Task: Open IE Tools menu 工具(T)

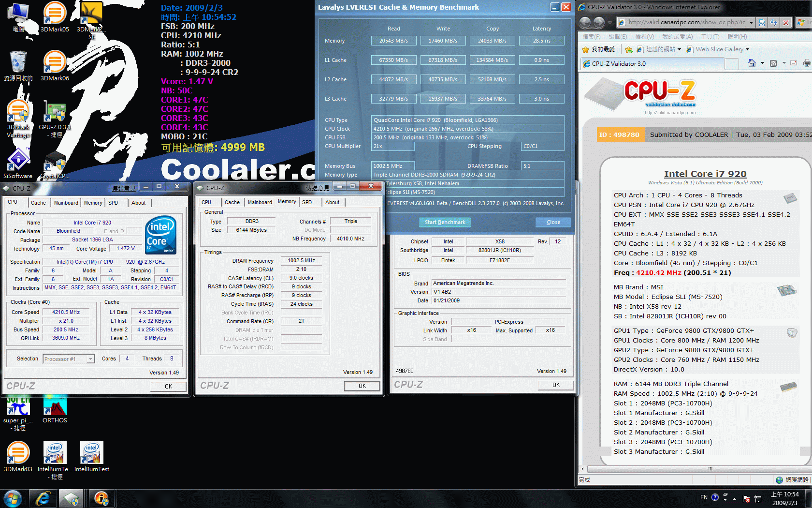Action: 710,37
